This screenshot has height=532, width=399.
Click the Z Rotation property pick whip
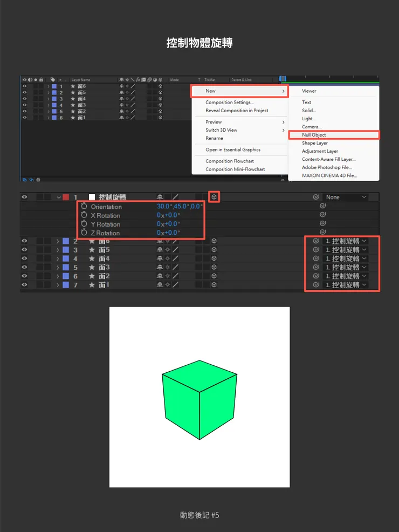tap(323, 232)
